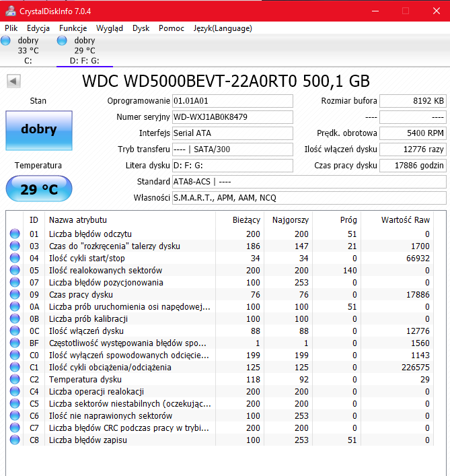Select the 'Ilość realokowanych sektorów' attribute row
Viewport: 450px width, 476px height.
(x=219, y=270)
